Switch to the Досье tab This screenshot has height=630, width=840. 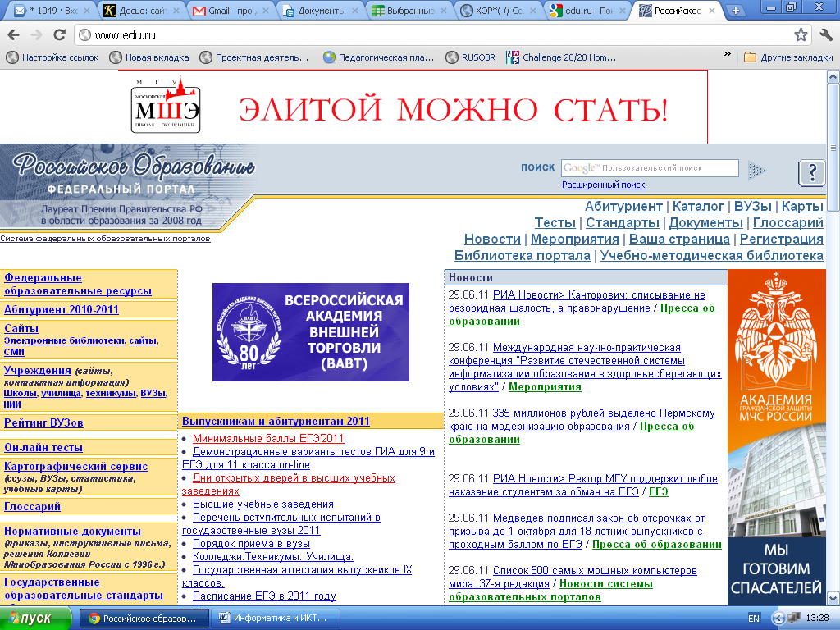(x=140, y=11)
